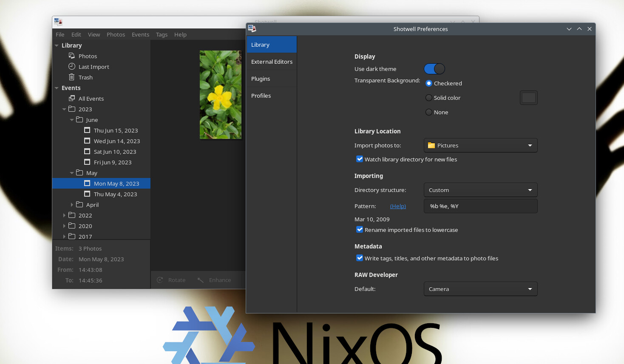Open the Edit menu
Viewport: 624px width, 364px height.
76,34
